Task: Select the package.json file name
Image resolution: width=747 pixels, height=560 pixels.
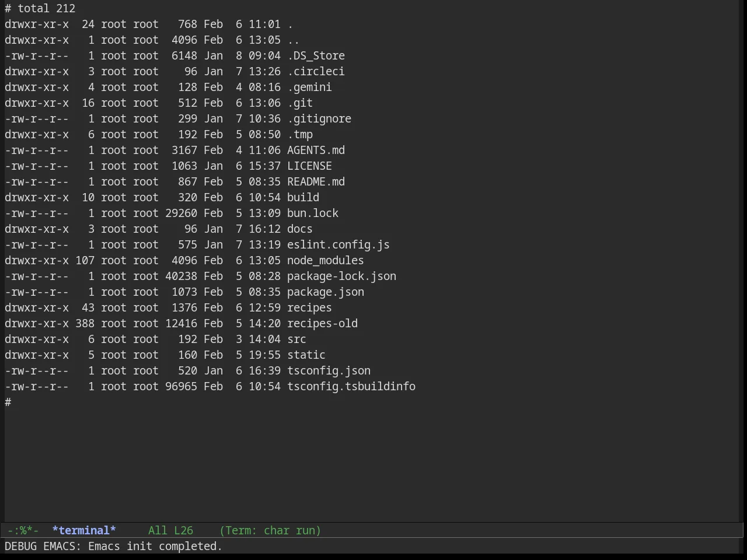Action: point(326,292)
